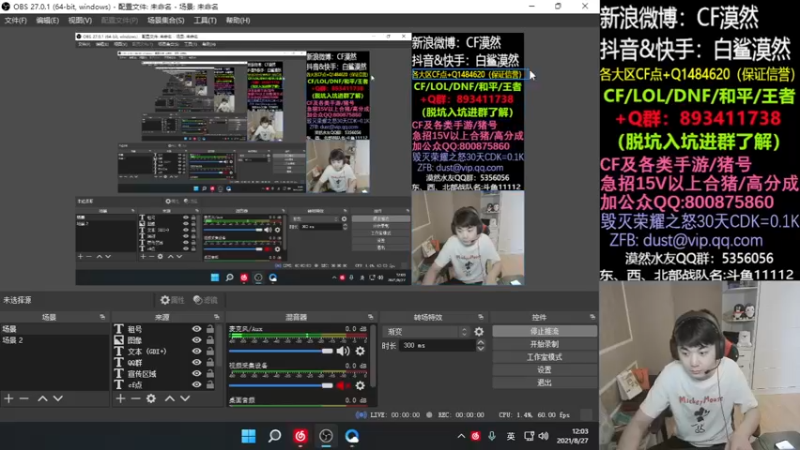Image resolution: width=800 pixels, height=450 pixels.
Task: Click the OBS Studio taskbar icon
Action: (x=326, y=436)
